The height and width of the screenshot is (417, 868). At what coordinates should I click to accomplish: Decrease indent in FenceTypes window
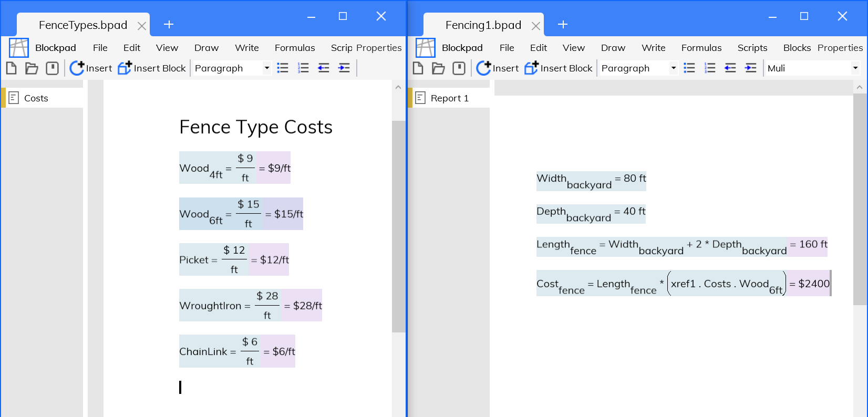pos(324,68)
